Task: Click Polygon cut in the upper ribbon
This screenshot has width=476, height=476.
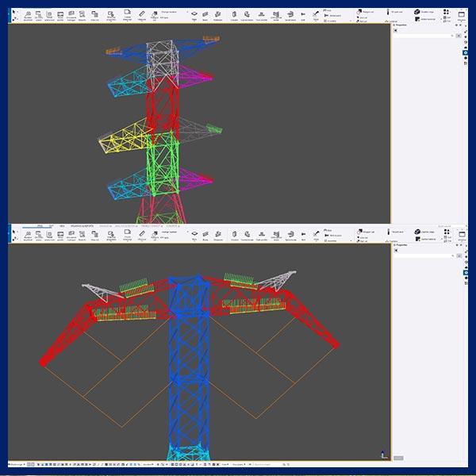Action: pos(360,12)
